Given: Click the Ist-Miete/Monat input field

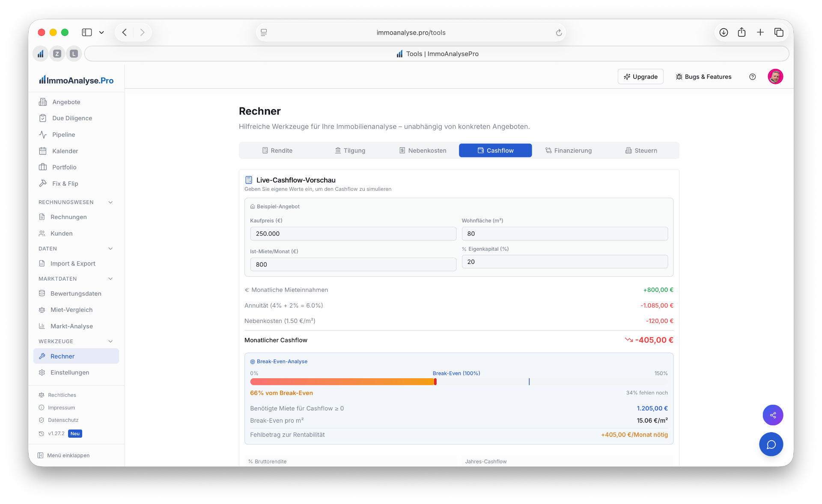Looking at the screenshot, I should [353, 264].
